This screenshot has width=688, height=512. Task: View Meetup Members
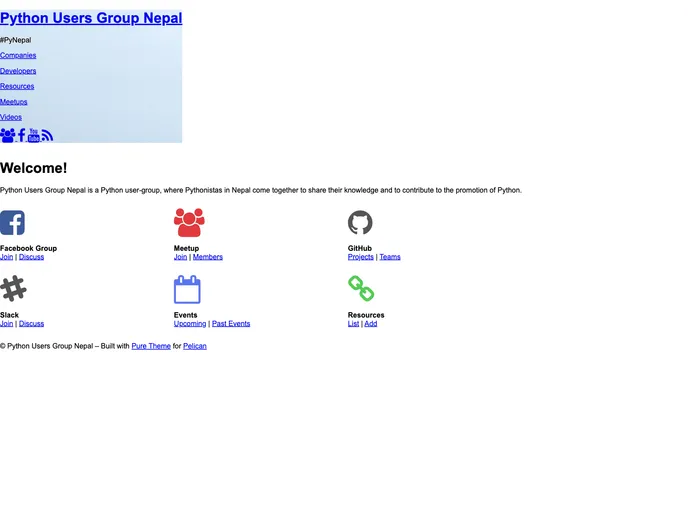pyautogui.click(x=208, y=257)
